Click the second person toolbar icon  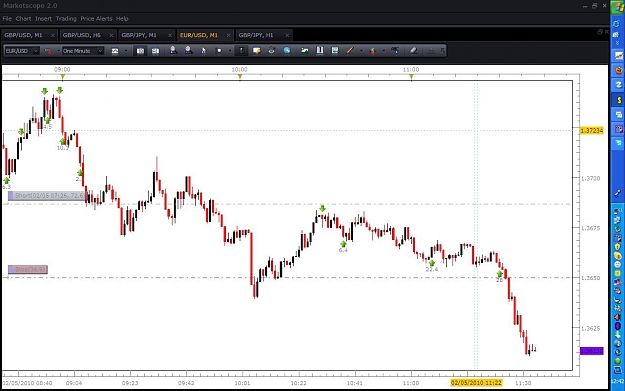(189, 51)
